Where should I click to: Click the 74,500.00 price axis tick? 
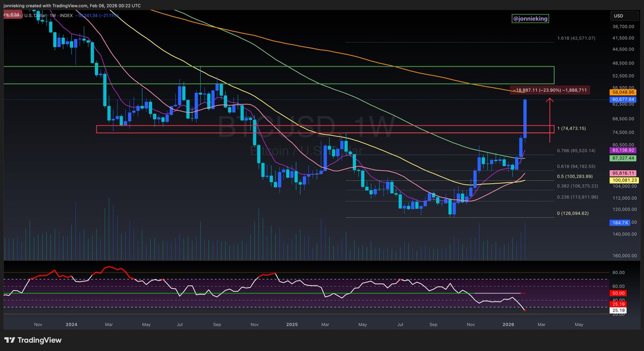[x=623, y=133]
